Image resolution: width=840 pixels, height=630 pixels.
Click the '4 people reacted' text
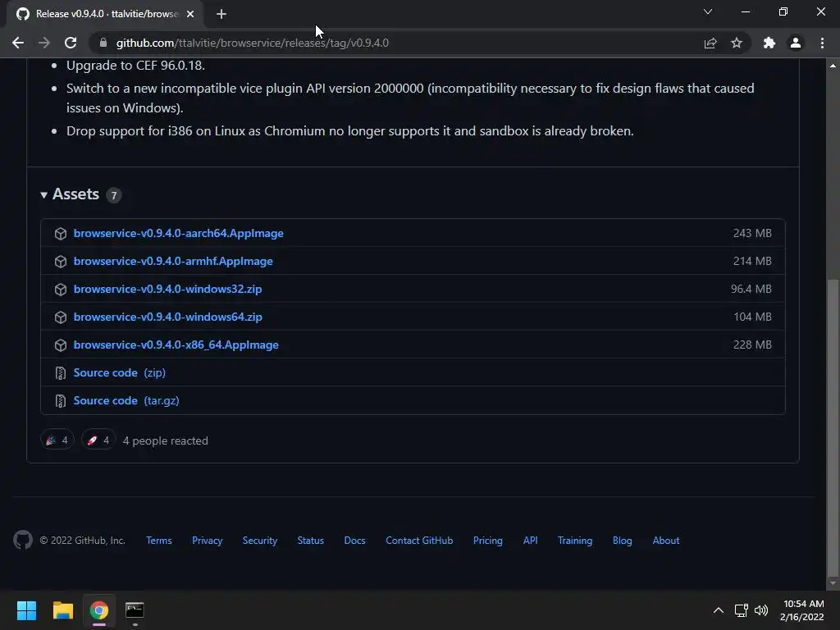point(166,441)
